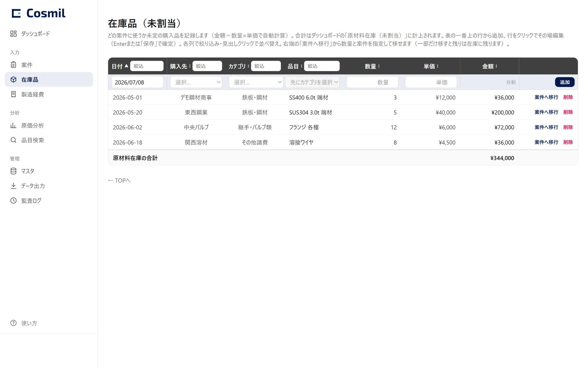
Task: Click the ¥344,000 total value
Action: (502, 158)
